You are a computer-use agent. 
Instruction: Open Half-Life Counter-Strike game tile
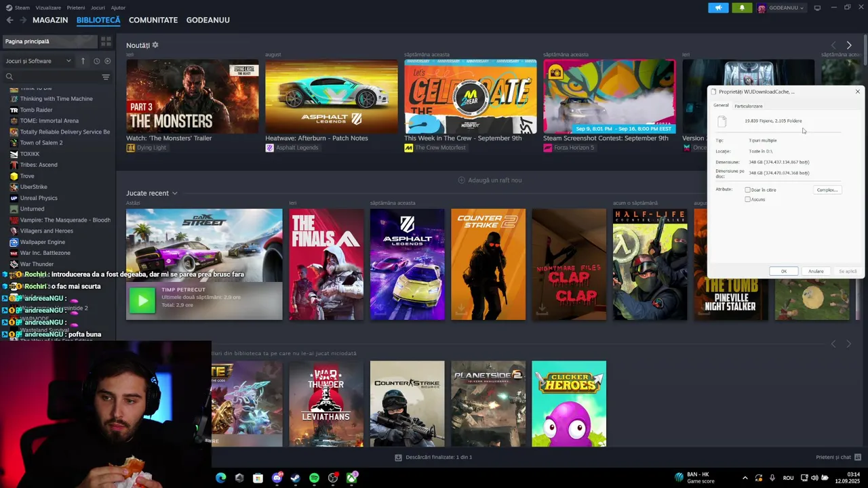[x=650, y=264]
